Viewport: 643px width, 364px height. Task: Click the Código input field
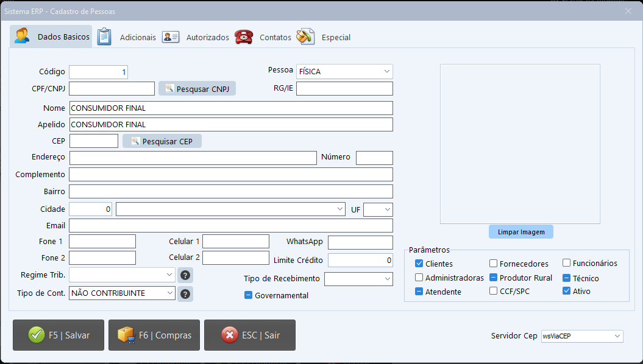(98, 72)
